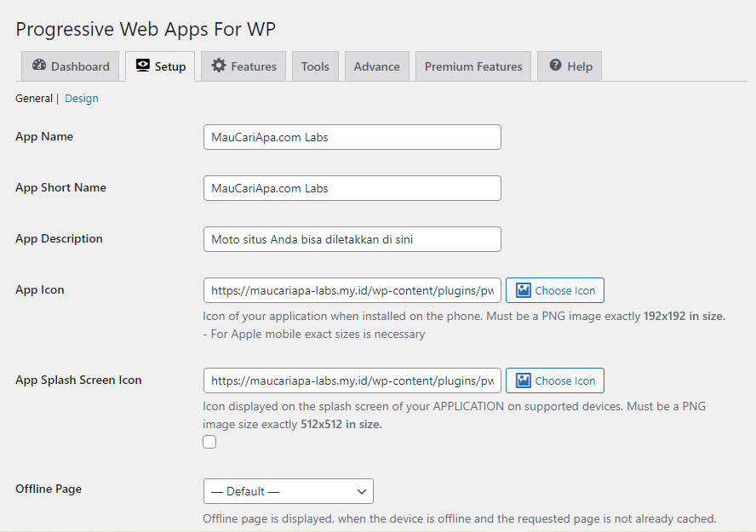Switch to the Premium Features tab
756x532 pixels.
pyautogui.click(x=472, y=66)
